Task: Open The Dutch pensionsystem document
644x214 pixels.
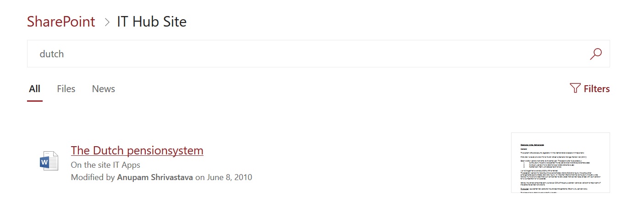Action: click(x=137, y=150)
